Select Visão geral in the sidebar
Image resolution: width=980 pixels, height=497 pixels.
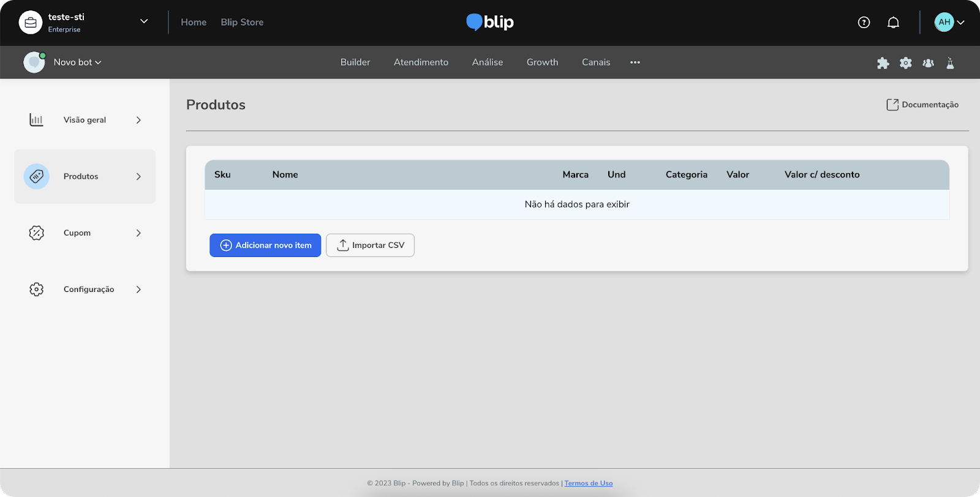tap(85, 120)
